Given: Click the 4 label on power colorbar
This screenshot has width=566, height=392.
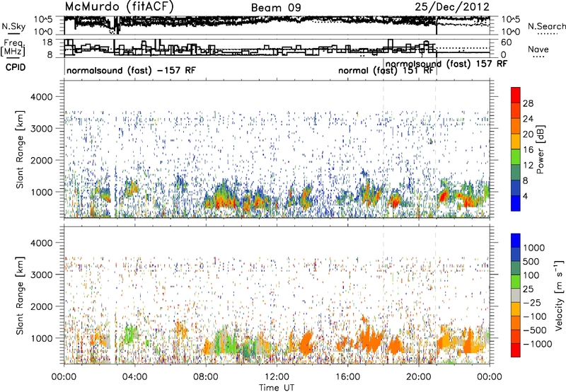Looking at the screenshot, I should [525, 197].
